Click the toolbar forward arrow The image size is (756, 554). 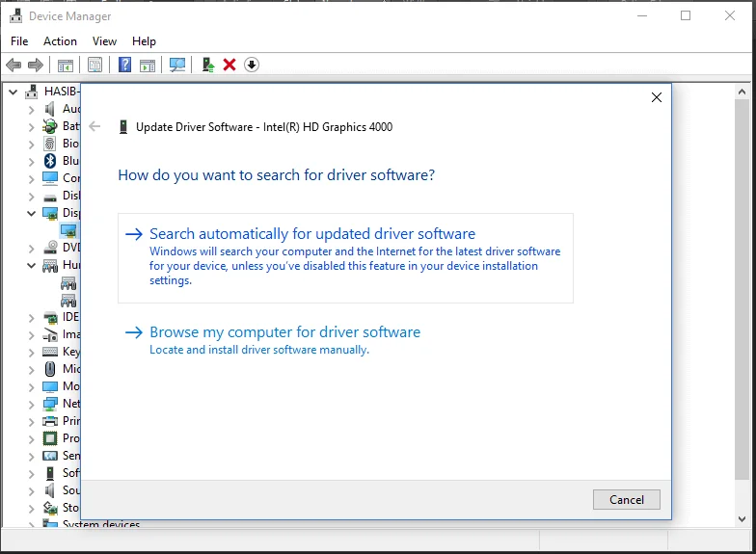click(x=36, y=65)
